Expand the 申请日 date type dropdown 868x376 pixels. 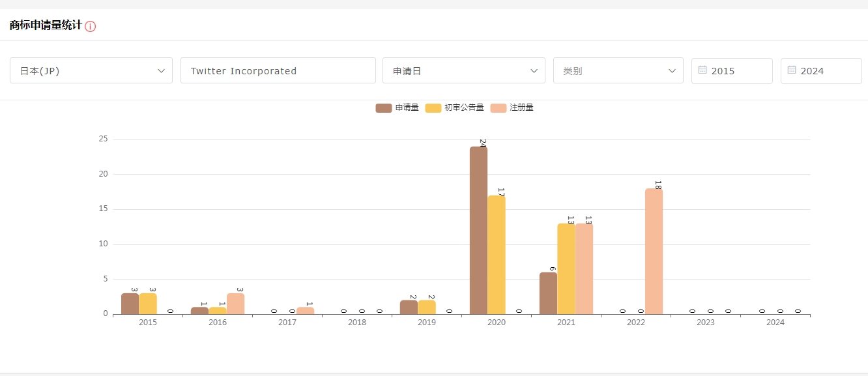tap(463, 70)
